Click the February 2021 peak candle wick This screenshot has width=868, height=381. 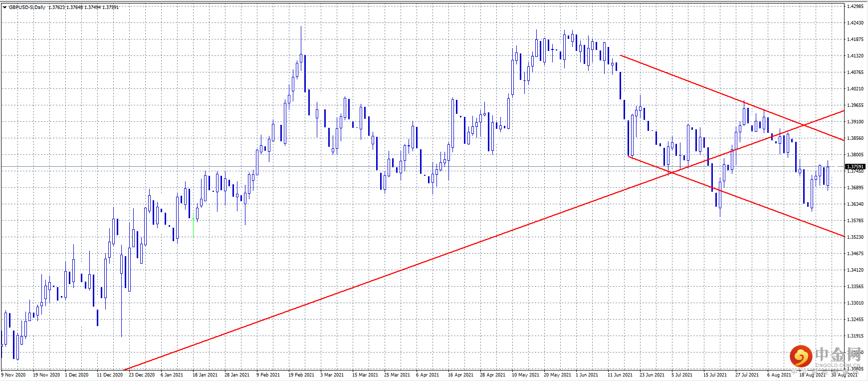pyautogui.click(x=301, y=39)
